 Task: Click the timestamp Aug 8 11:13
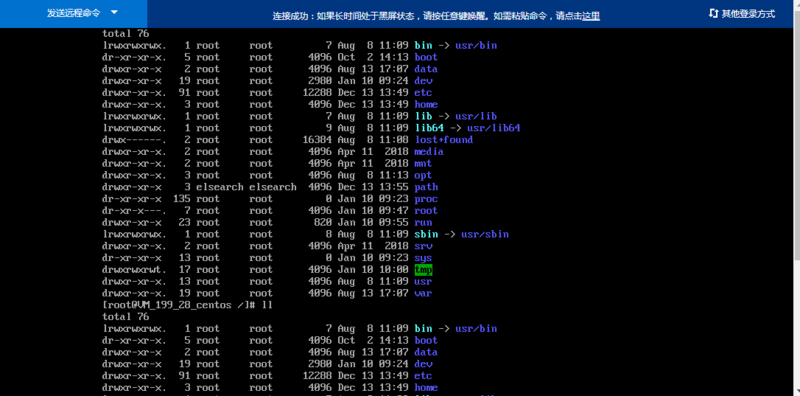click(373, 175)
